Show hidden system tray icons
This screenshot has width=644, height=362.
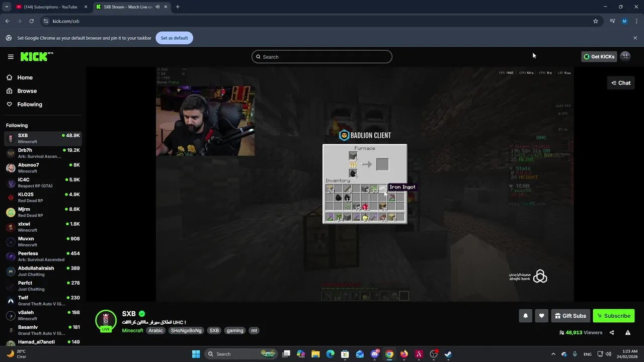tap(553, 354)
